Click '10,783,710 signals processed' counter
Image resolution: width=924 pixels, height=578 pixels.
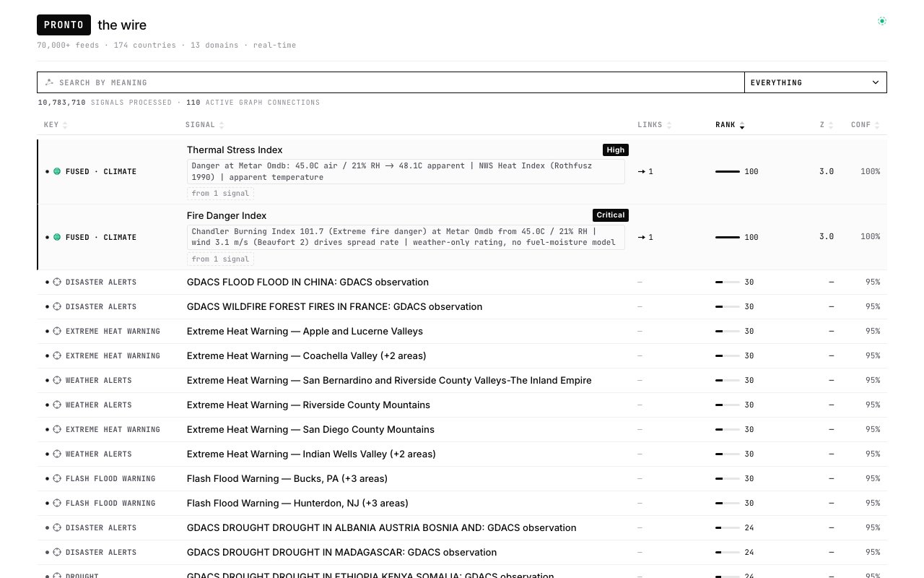[105, 103]
